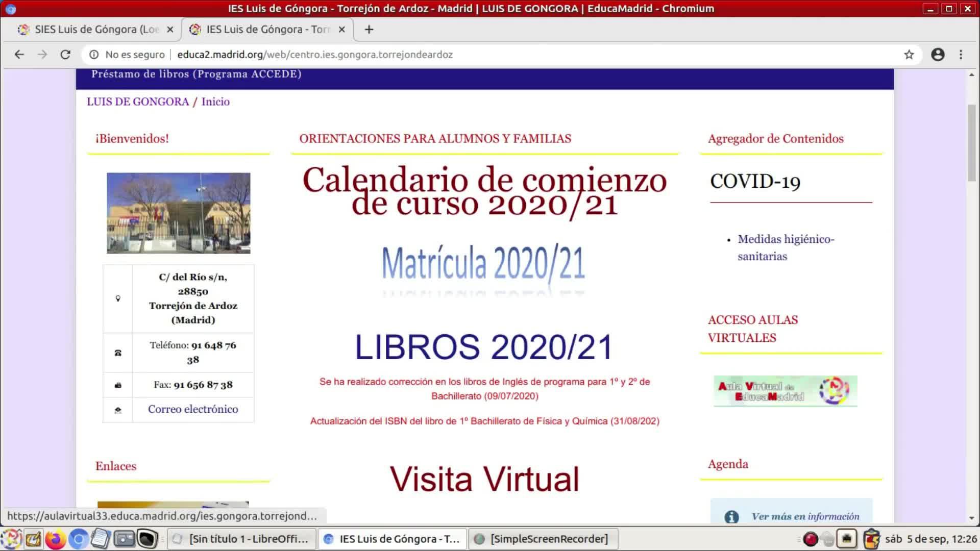Open the Matrícula 2020/21 heading link
Image resolution: width=980 pixels, height=551 pixels.
point(483,264)
